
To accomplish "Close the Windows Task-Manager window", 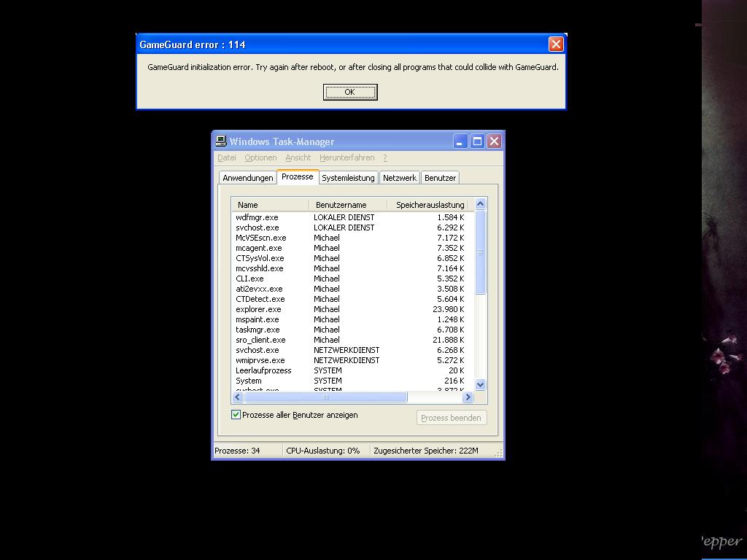I will (494, 141).
